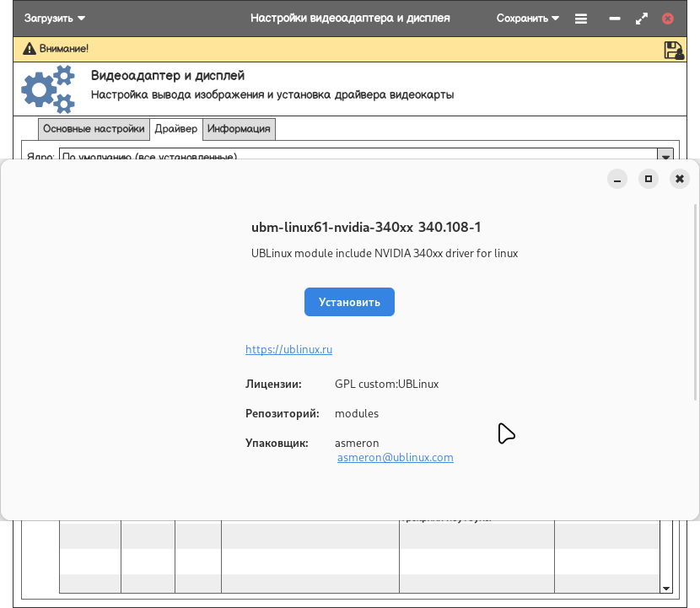Click the package name ubm-linux61-nvidia-340xx
Viewport: 700px width, 608px height.
[x=332, y=227]
